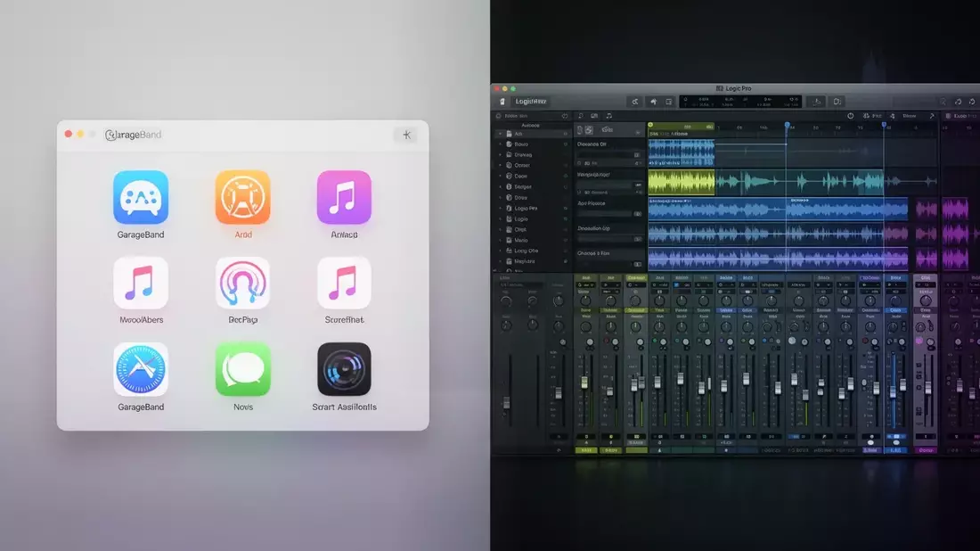Image resolution: width=980 pixels, height=551 pixels.
Task: Open the MwoolAbers music app icon
Action: coord(141,283)
